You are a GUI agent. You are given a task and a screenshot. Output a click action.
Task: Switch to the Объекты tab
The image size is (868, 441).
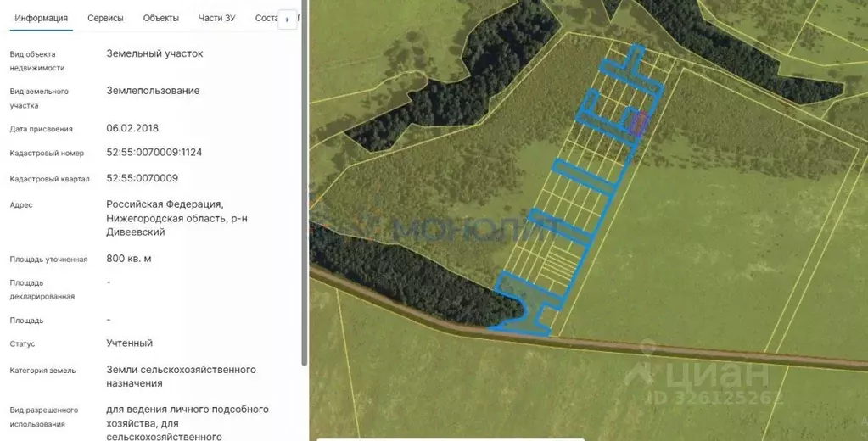point(160,18)
